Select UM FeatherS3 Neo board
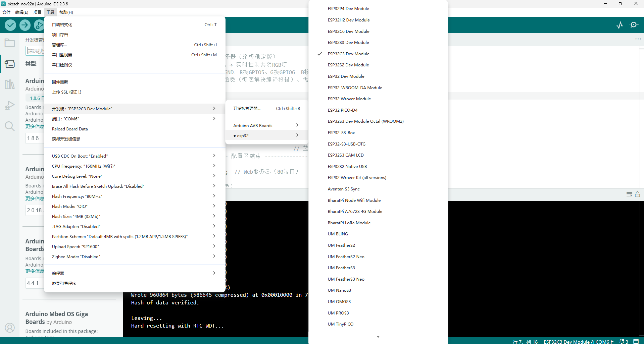Image resolution: width=644 pixels, height=344 pixels. coord(378,279)
